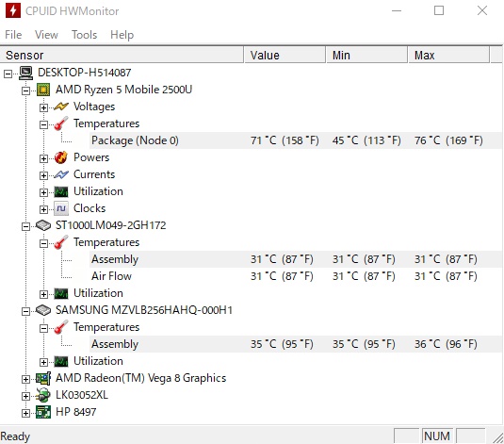504x444 pixels.
Task: Expand the Voltages node
Action: pos(43,107)
